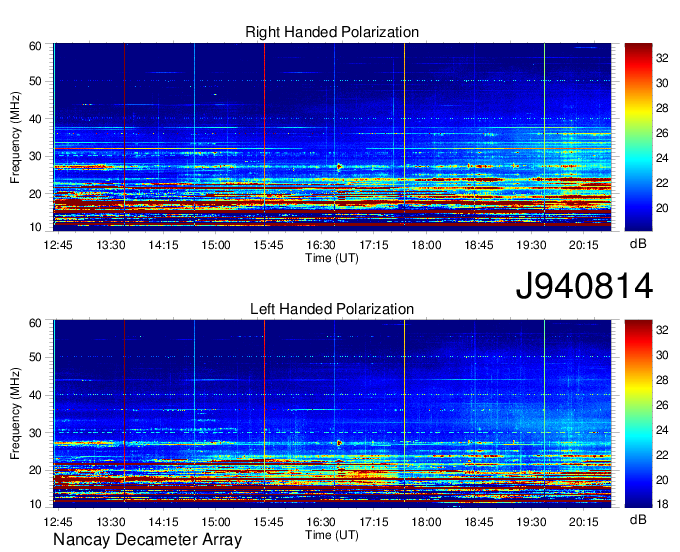Click the "18:00" time tick of Left Handed plot
680x552 pixels.
click(426, 522)
